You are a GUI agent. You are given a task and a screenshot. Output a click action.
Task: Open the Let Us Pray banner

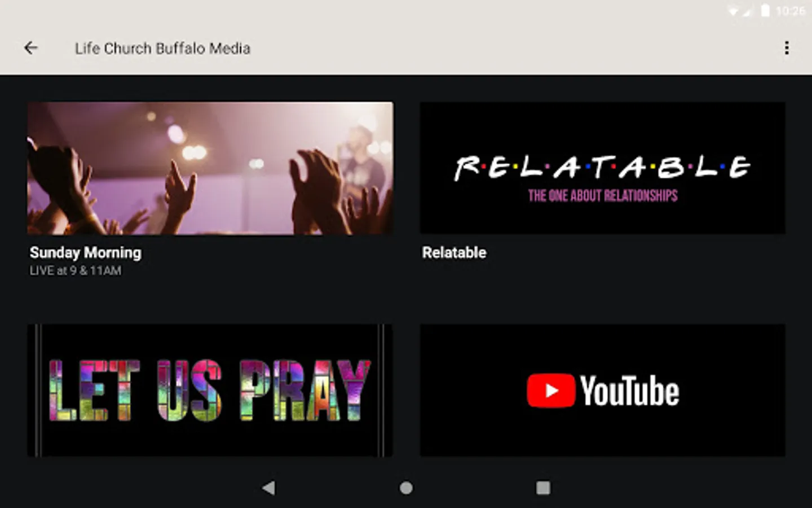[x=210, y=390]
